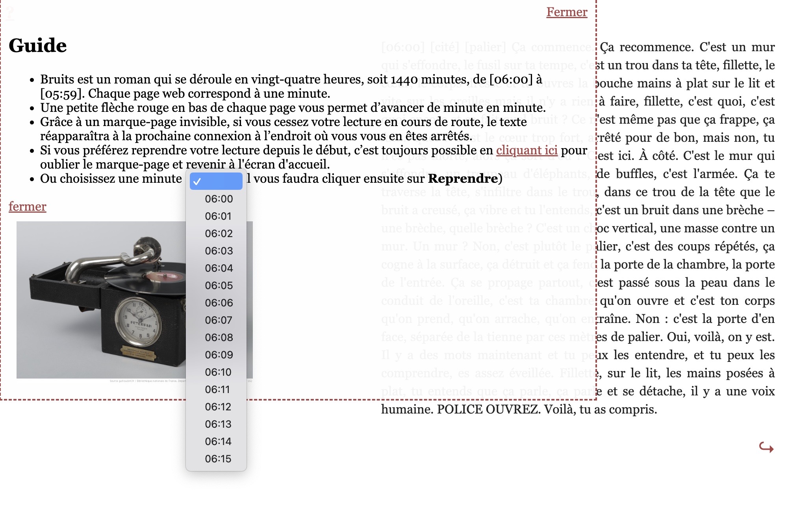
Task: Select the 06:13 option
Action: click(216, 424)
